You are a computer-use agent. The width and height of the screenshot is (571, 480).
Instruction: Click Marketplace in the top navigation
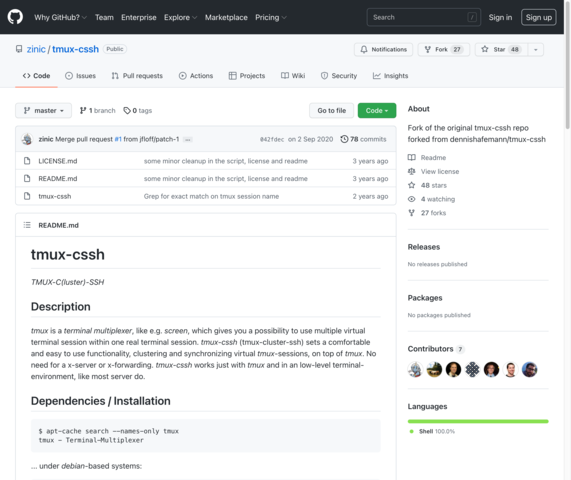tap(226, 17)
